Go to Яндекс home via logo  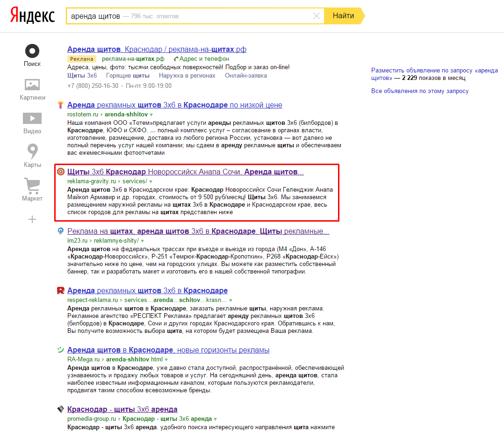[32, 16]
